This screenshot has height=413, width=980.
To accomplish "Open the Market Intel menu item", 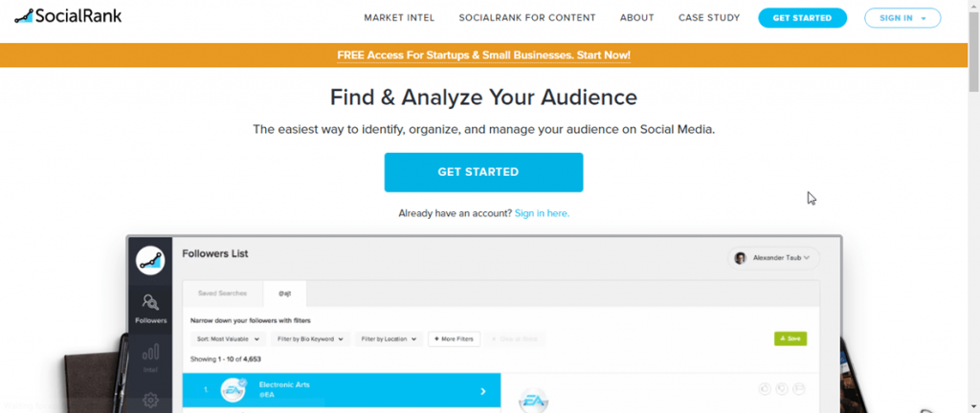I will [x=399, y=18].
